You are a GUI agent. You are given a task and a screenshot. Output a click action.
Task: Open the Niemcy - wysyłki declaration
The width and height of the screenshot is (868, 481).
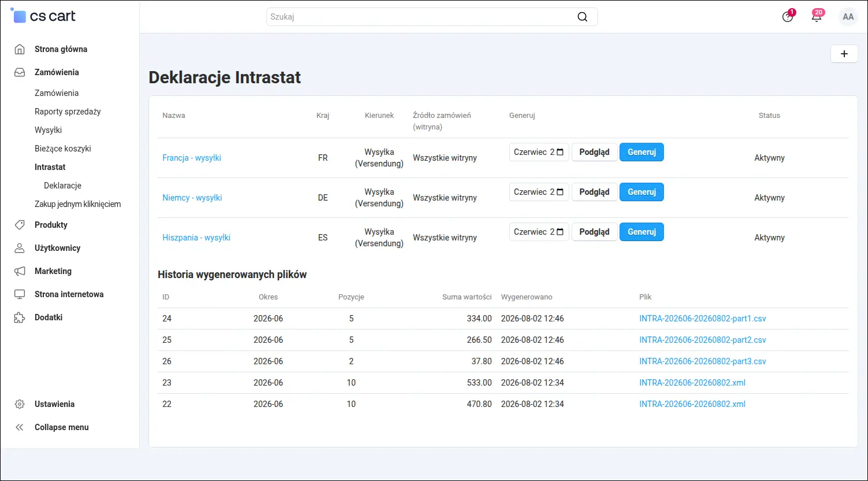click(x=192, y=198)
